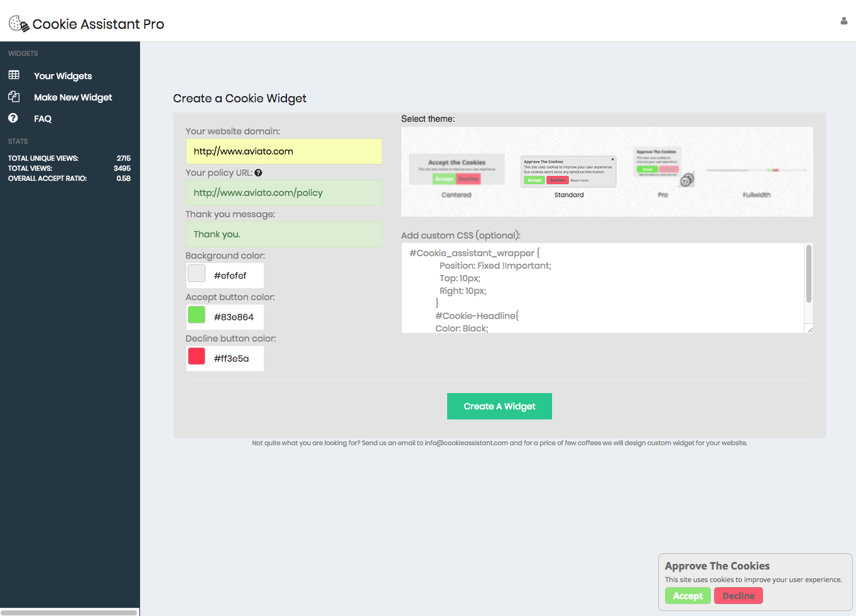Click the Overall Accept Ratio 0.58
Image resolution: width=856 pixels, height=616 pixels.
[124, 178]
